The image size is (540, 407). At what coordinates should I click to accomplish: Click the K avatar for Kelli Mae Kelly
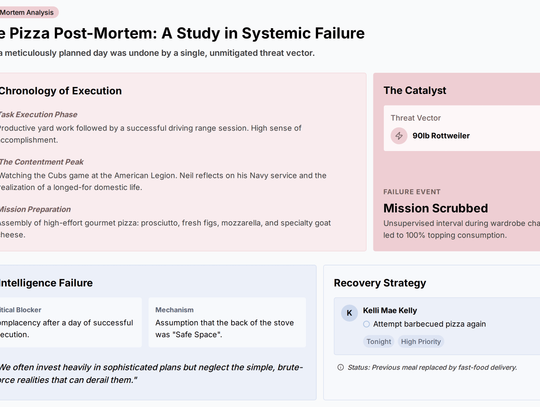click(349, 313)
